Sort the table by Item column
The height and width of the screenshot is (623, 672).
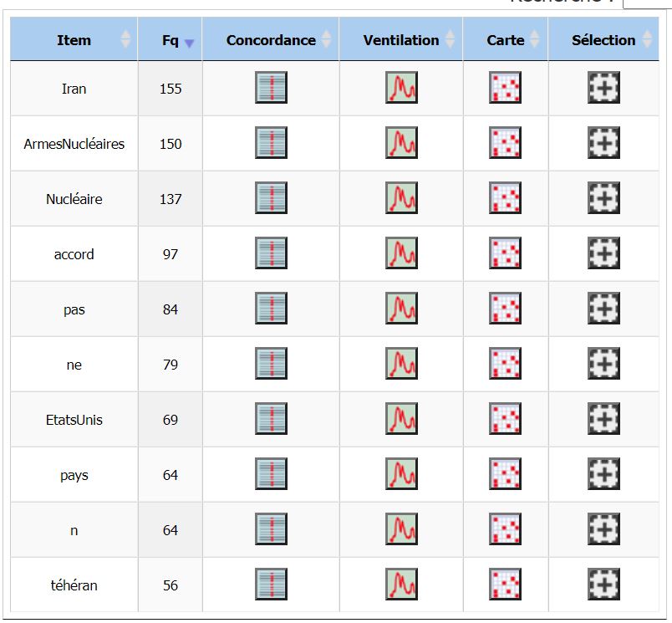click(x=74, y=39)
